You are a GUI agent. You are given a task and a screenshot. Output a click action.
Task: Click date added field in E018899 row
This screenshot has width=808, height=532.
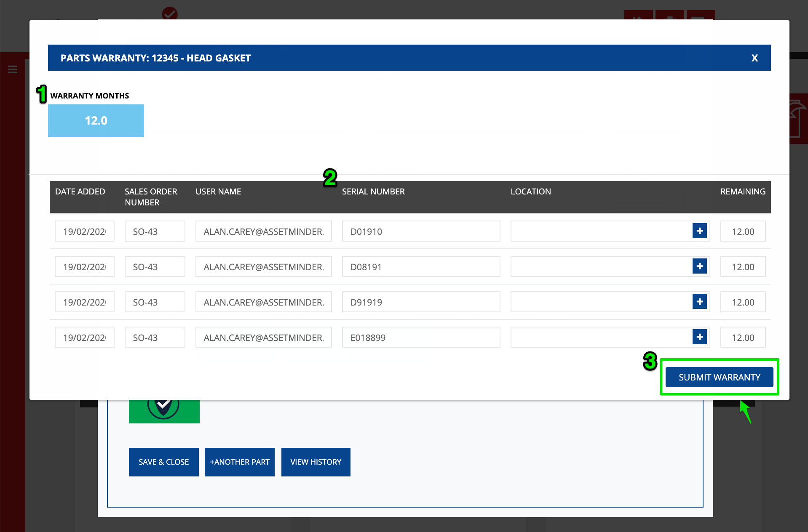[x=85, y=337]
